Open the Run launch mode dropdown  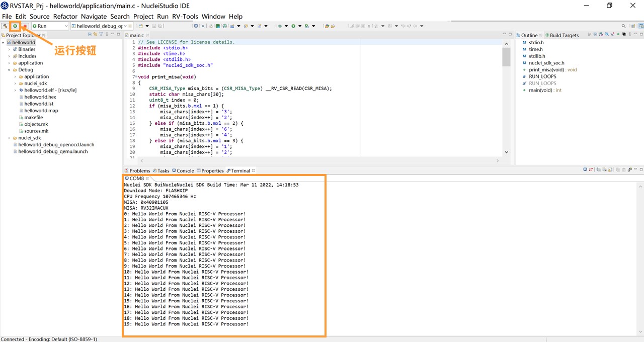[x=65, y=26]
